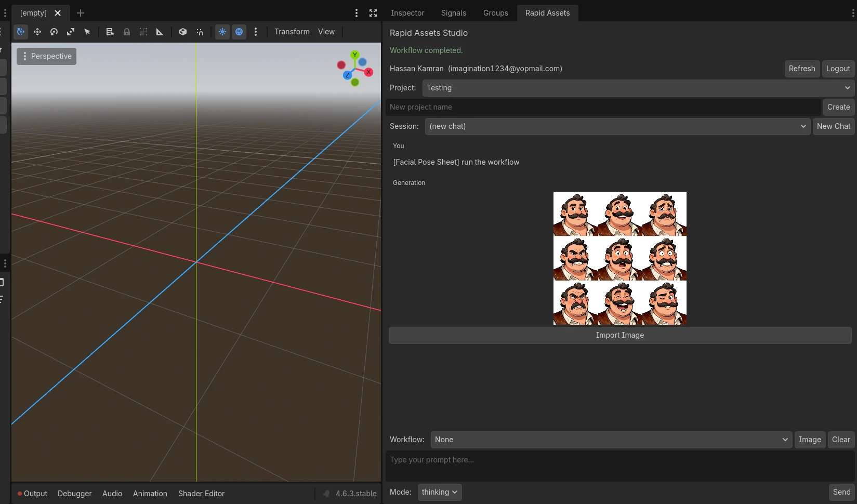Image resolution: width=857 pixels, height=504 pixels.
Task: Expand the Workflow dropdown set to None
Action: (611, 440)
